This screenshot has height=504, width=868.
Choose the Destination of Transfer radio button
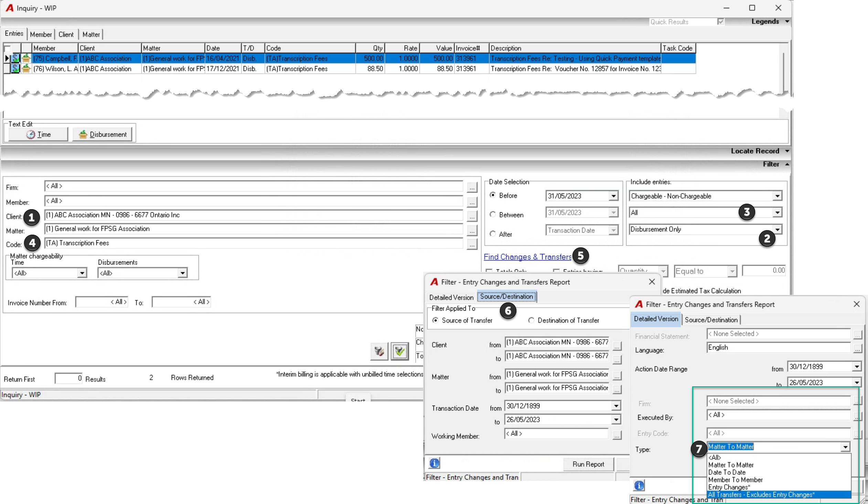(531, 320)
